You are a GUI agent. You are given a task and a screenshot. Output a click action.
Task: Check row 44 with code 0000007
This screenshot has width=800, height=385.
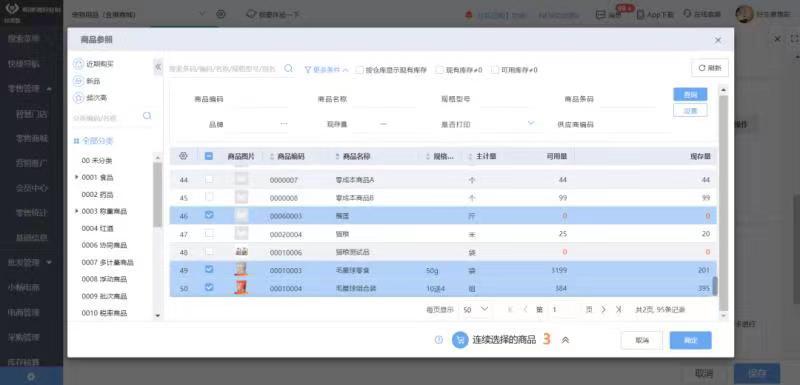[x=209, y=179]
